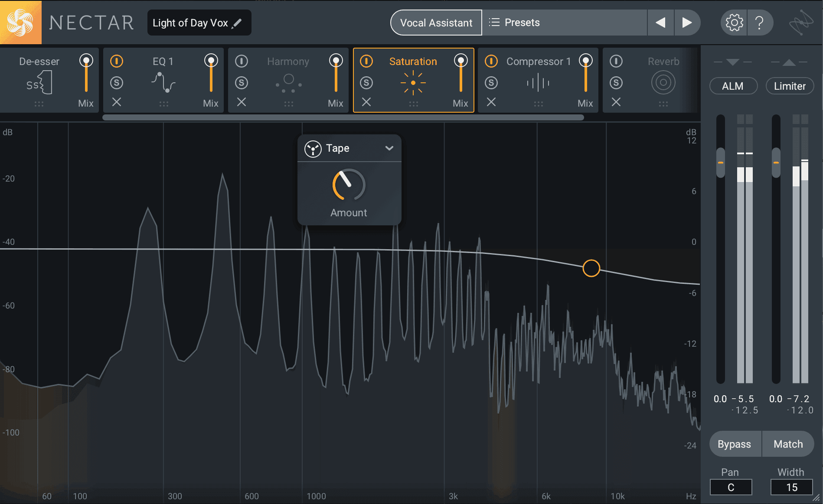The height and width of the screenshot is (504, 823).
Task: Click the Bypass button
Action: pyautogui.click(x=735, y=444)
